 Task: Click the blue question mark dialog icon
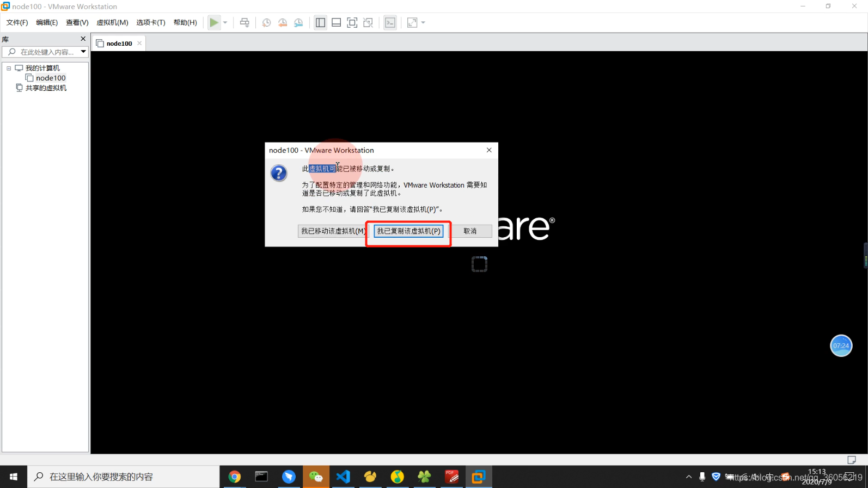pos(279,173)
